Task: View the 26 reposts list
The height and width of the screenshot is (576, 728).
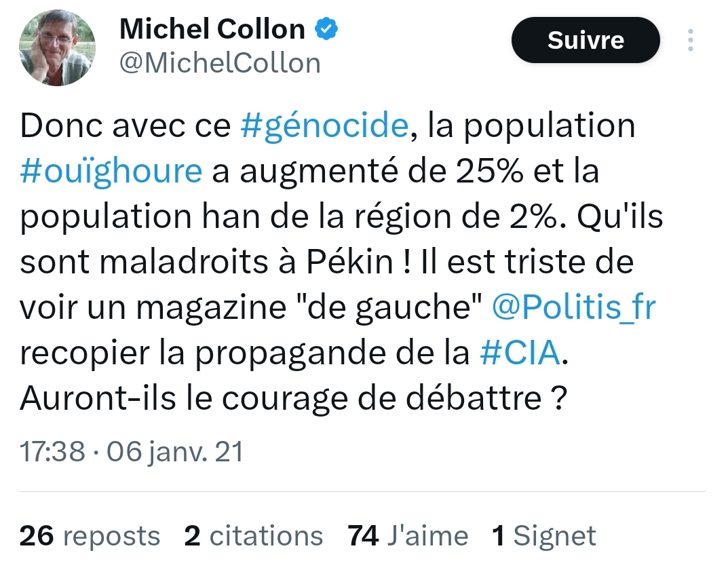Action: coord(90,536)
